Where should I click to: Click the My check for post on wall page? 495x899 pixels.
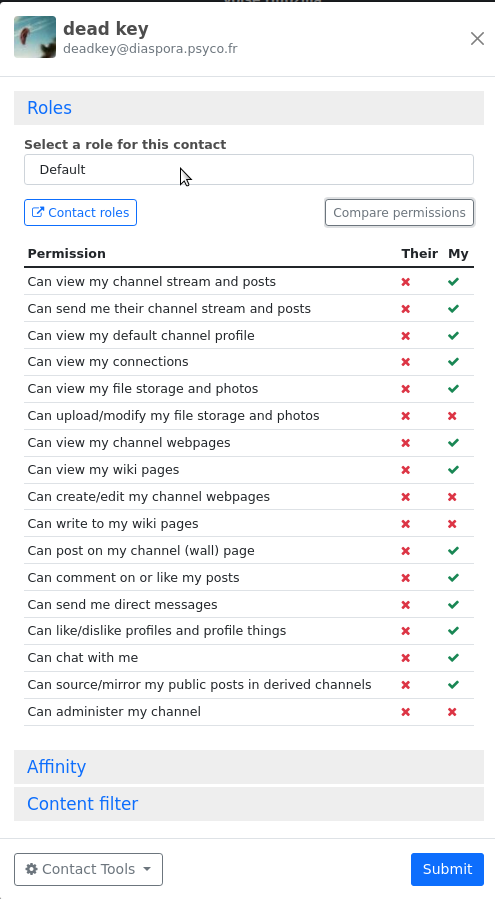tap(453, 550)
